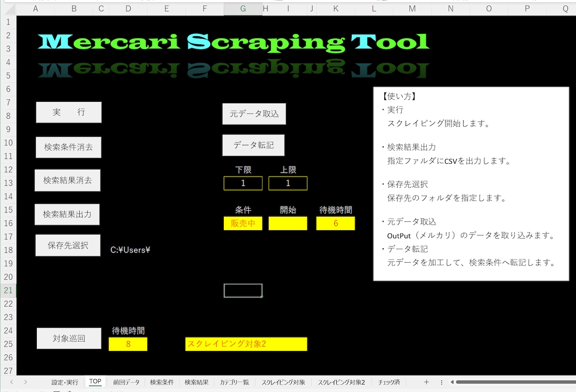Select the yellow スクレイピング対象2 cell
Image resolution: width=576 pixels, height=392 pixels.
[246, 344]
